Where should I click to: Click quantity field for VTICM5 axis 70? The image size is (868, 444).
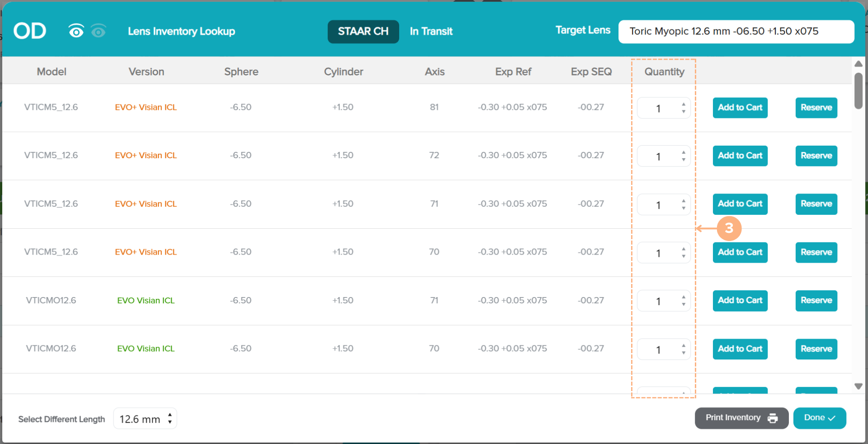click(x=658, y=253)
